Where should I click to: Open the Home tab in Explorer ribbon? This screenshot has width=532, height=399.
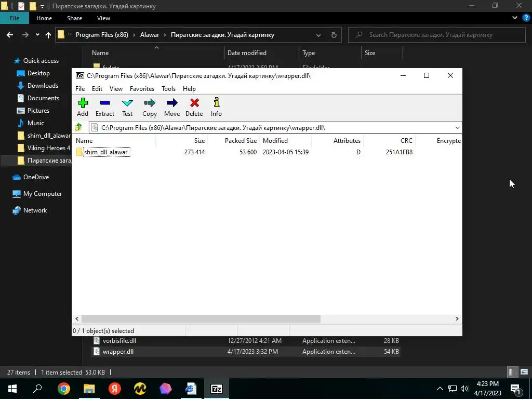point(44,18)
